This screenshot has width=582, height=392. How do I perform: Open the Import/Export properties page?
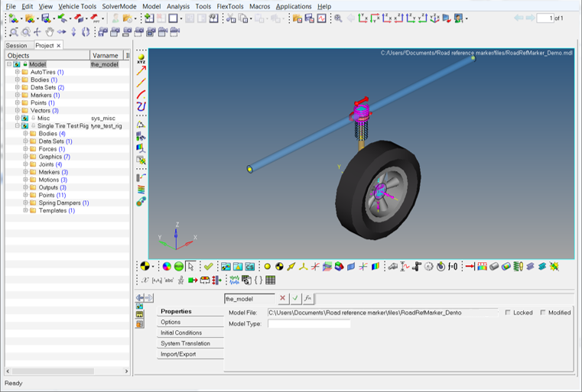pos(178,355)
